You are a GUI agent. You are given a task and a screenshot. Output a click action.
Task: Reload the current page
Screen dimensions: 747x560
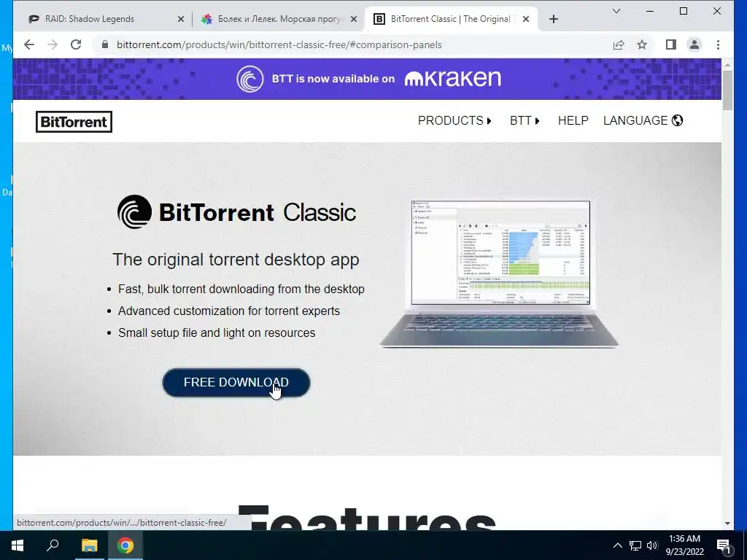pyautogui.click(x=76, y=44)
